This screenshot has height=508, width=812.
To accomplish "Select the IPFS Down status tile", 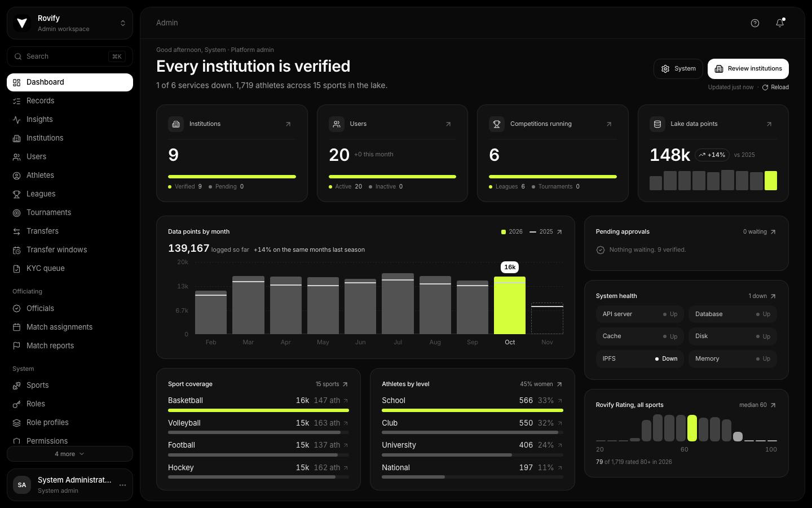I will [x=640, y=359].
